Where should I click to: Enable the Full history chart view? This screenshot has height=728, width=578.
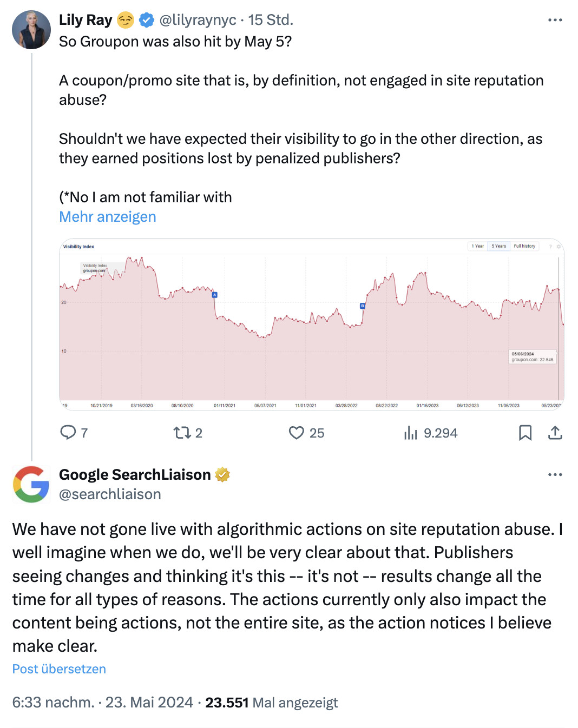[x=524, y=246]
